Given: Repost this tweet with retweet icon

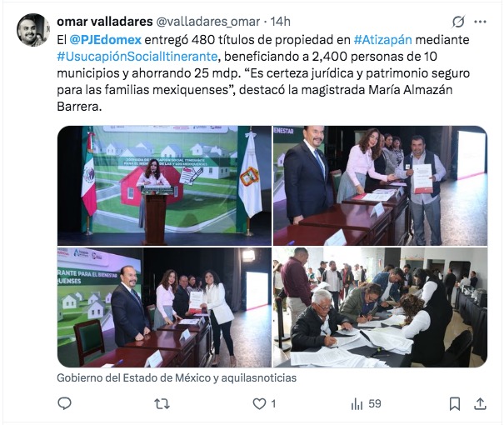Looking at the screenshot, I should 162,404.
